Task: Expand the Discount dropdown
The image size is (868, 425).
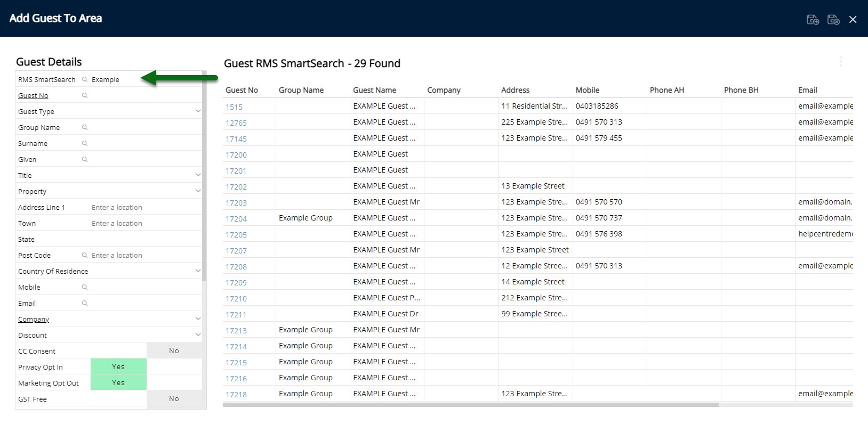Action: (x=198, y=335)
